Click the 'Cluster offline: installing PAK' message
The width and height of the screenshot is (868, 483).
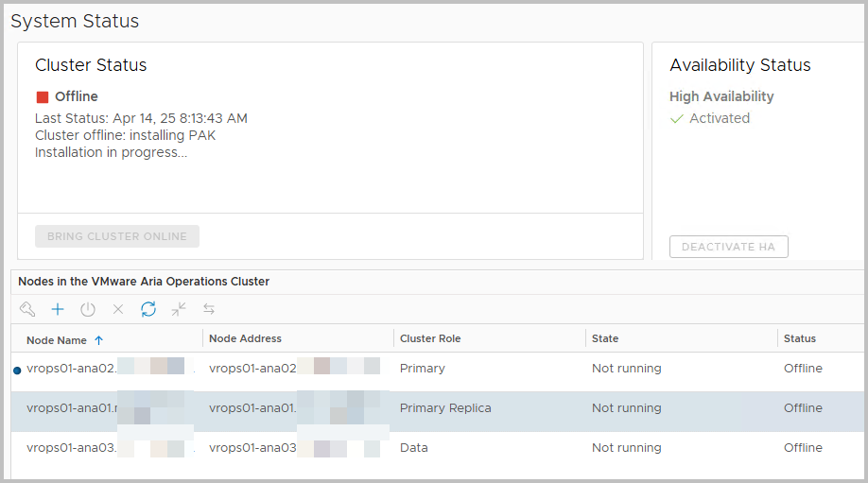(125, 135)
